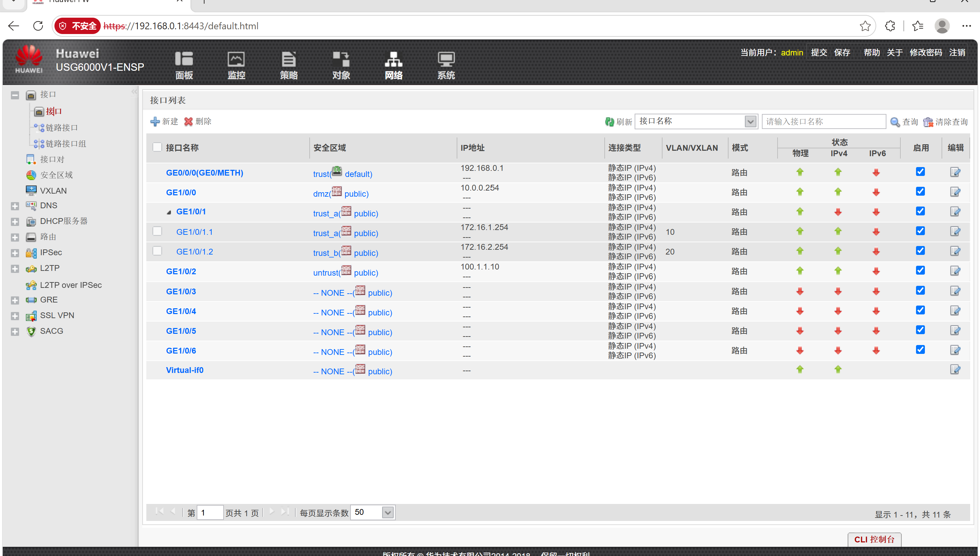Click the page number input field
The height and width of the screenshot is (556, 980).
click(x=210, y=512)
